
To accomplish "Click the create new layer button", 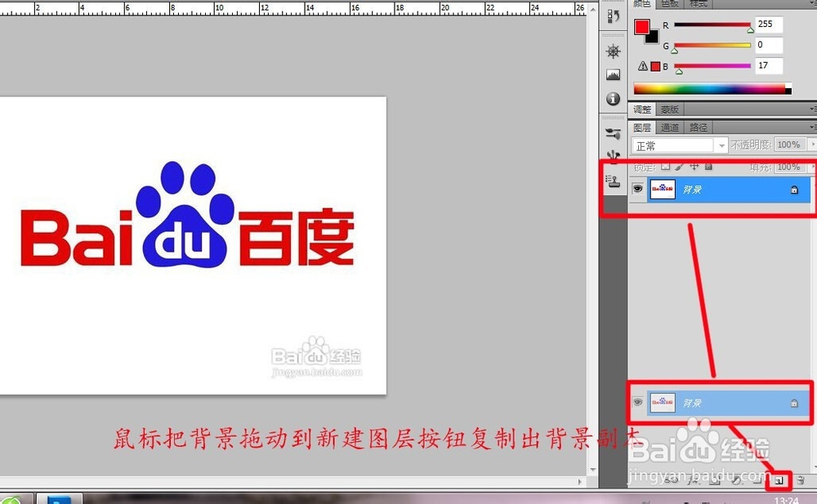I will [779, 480].
